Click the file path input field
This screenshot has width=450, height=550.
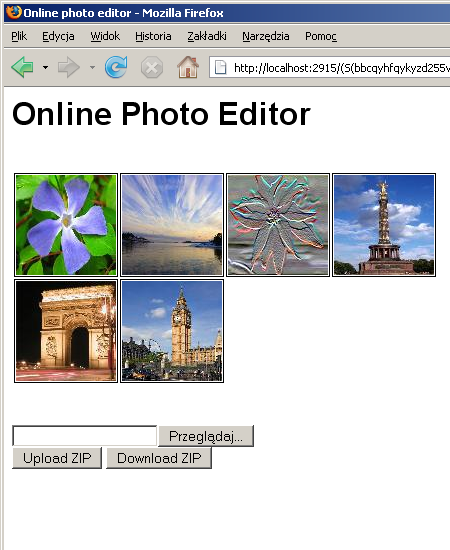(85, 436)
